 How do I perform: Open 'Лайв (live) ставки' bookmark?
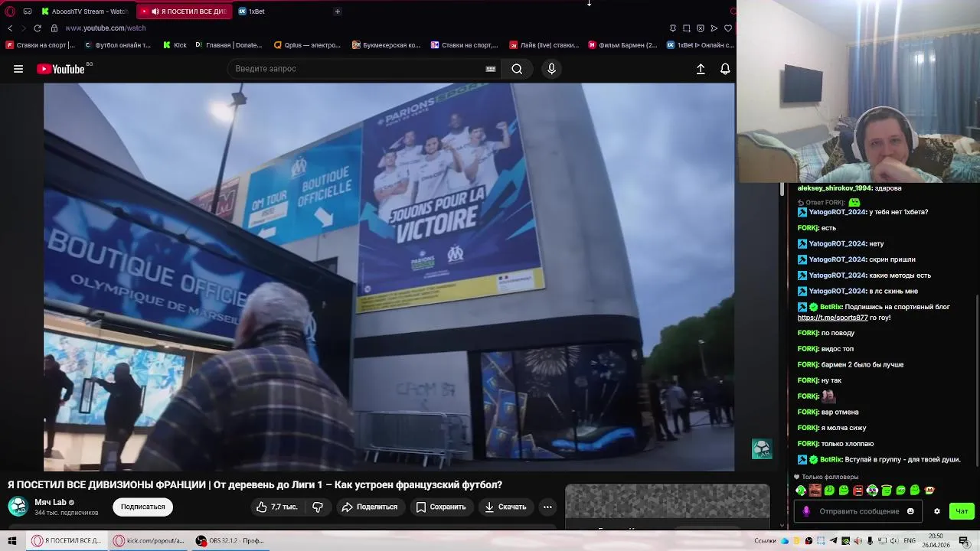coord(544,45)
